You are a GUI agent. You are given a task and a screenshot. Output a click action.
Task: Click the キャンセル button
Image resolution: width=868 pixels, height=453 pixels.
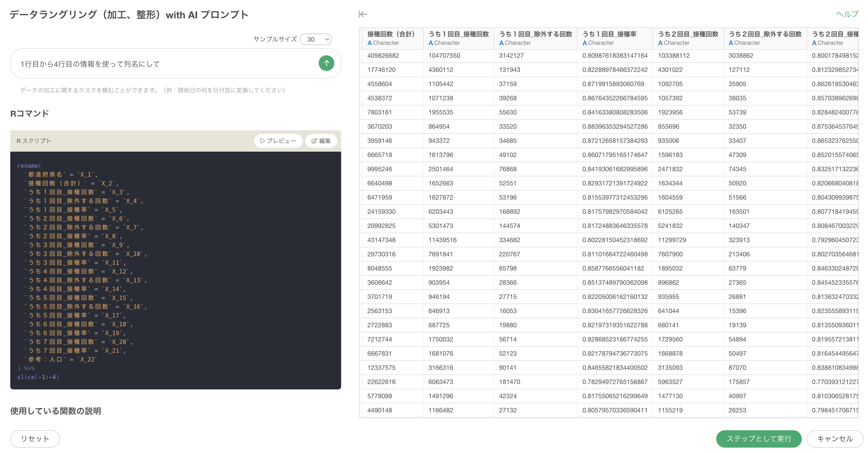click(835, 439)
